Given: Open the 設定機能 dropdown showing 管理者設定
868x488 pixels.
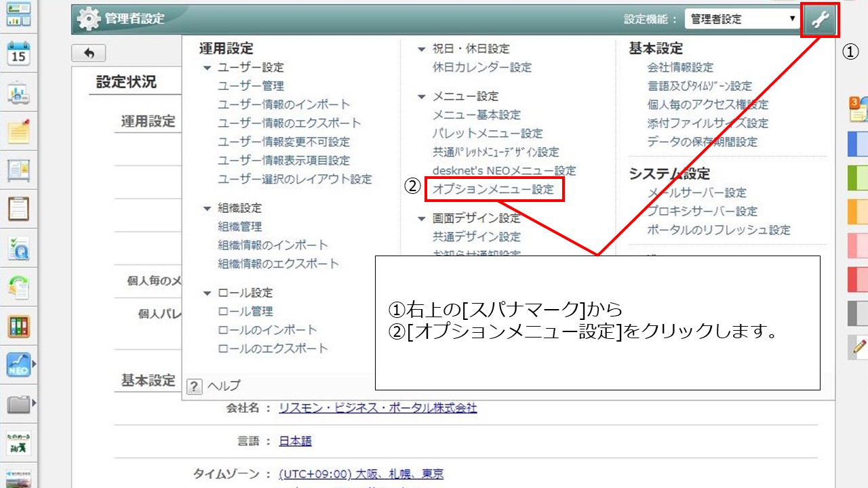Looking at the screenshot, I should (x=743, y=20).
